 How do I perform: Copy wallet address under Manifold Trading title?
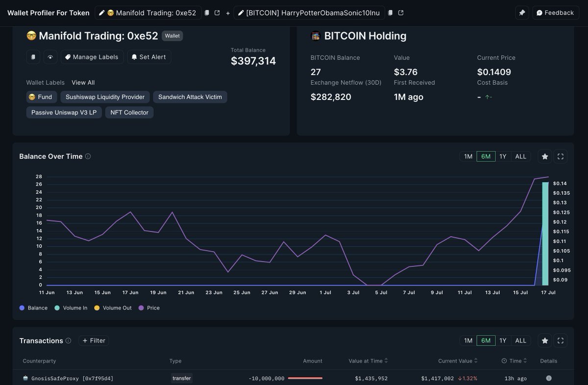point(33,57)
